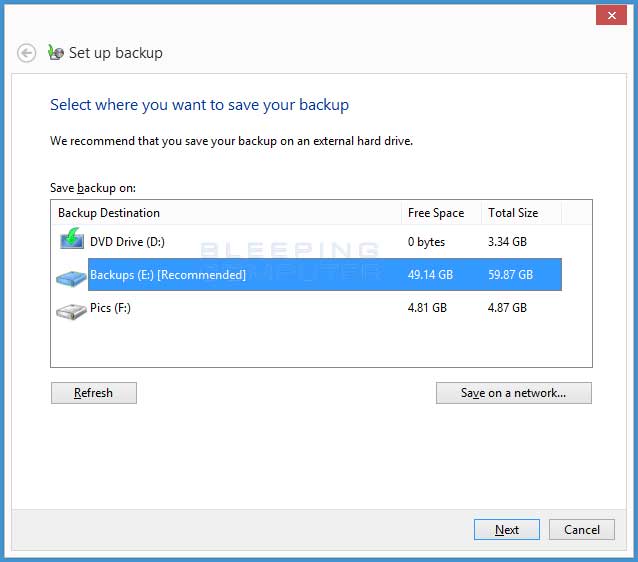
Task: Click the DVD Drive (D:) disc icon
Action: click(x=72, y=239)
